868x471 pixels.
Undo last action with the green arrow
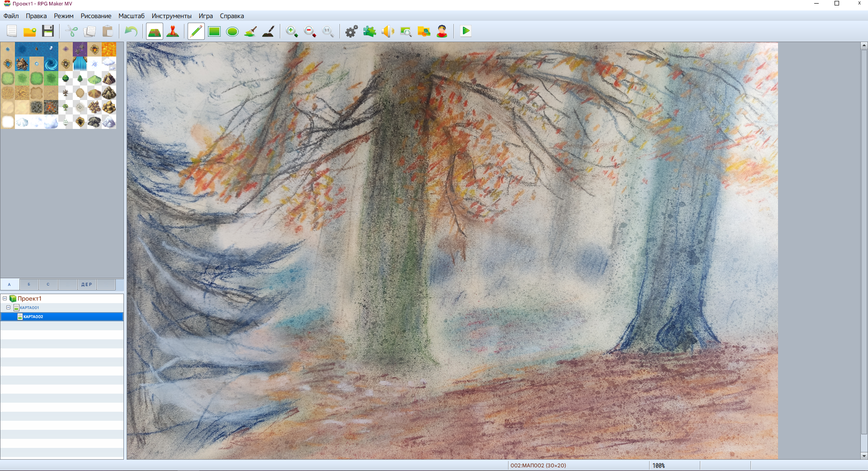(x=131, y=31)
